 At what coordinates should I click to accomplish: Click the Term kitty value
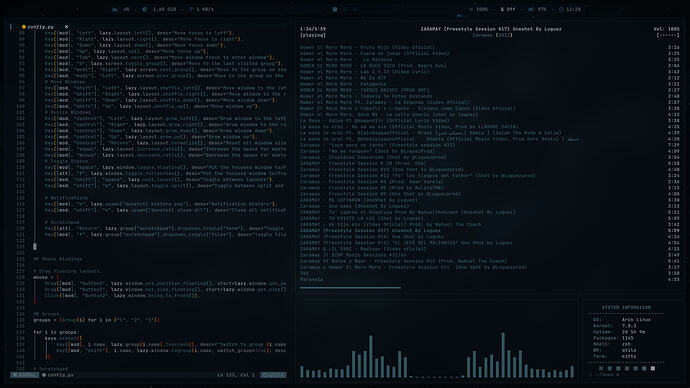coord(629,356)
